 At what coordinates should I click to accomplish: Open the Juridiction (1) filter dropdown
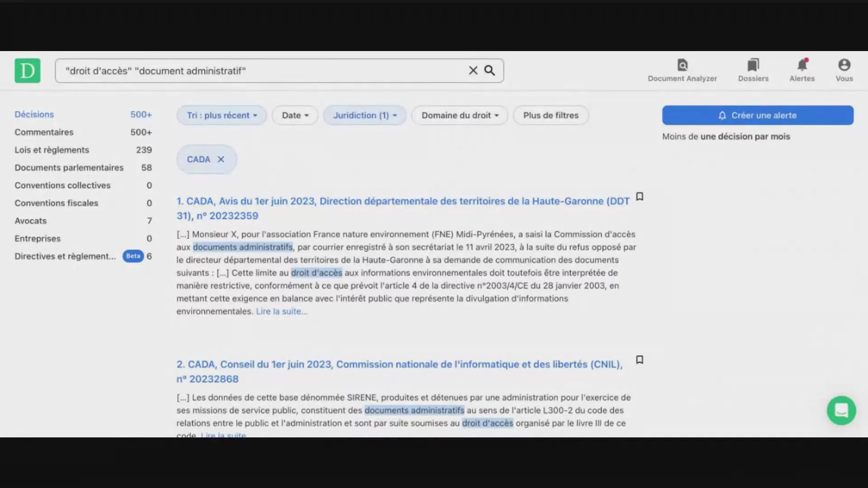point(365,115)
